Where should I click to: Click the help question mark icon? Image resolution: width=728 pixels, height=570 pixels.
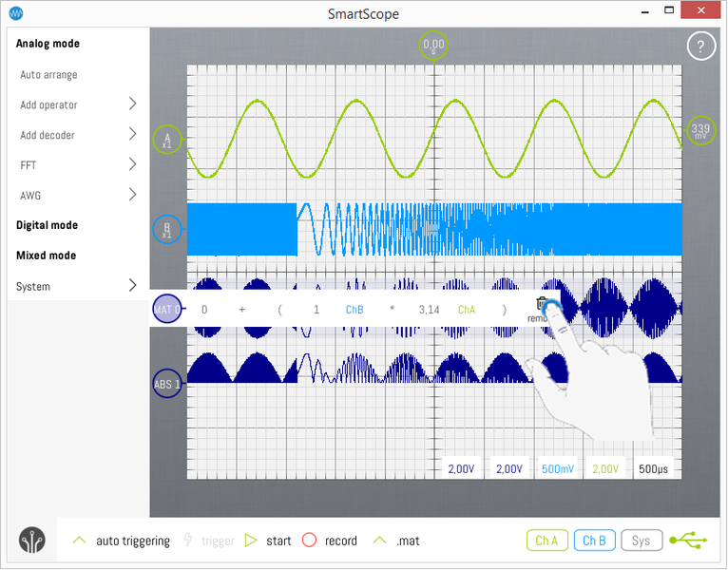tap(700, 46)
